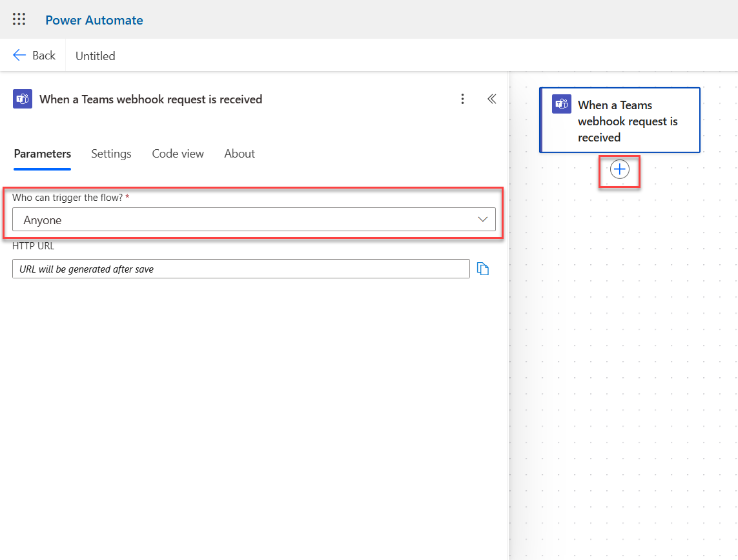Click the Teams icon in panel header
The height and width of the screenshot is (560, 738).
coord(23,99)
